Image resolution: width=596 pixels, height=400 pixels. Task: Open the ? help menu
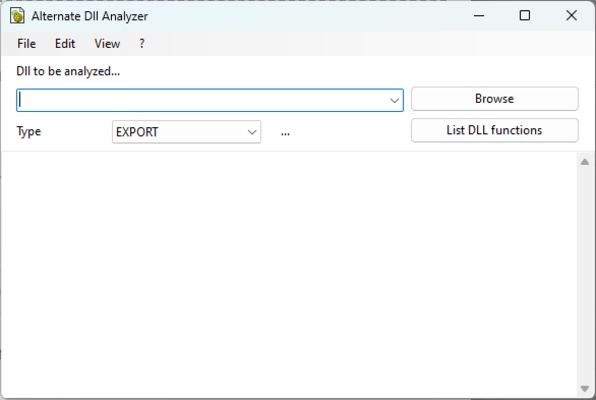(142, 44)
